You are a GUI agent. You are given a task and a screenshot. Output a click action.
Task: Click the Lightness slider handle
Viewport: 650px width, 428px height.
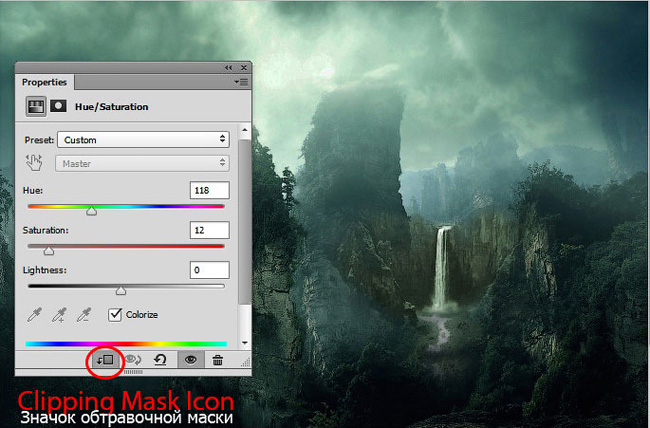coord(121,291)
